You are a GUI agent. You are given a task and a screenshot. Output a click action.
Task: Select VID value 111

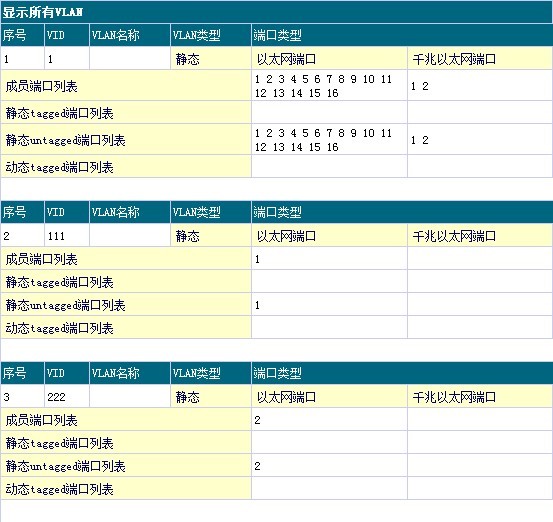tap(56, 236)
